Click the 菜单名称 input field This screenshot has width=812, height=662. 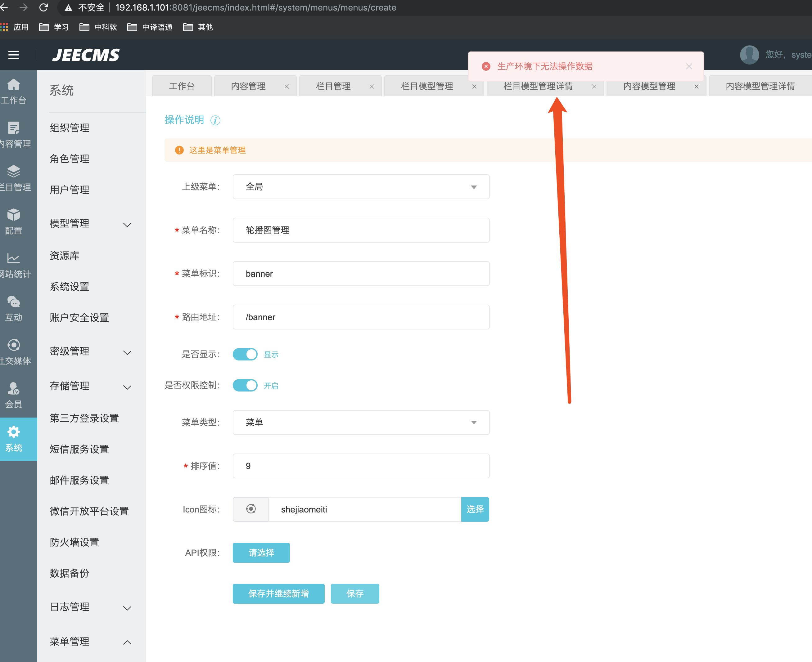click(x=361, y=230)
